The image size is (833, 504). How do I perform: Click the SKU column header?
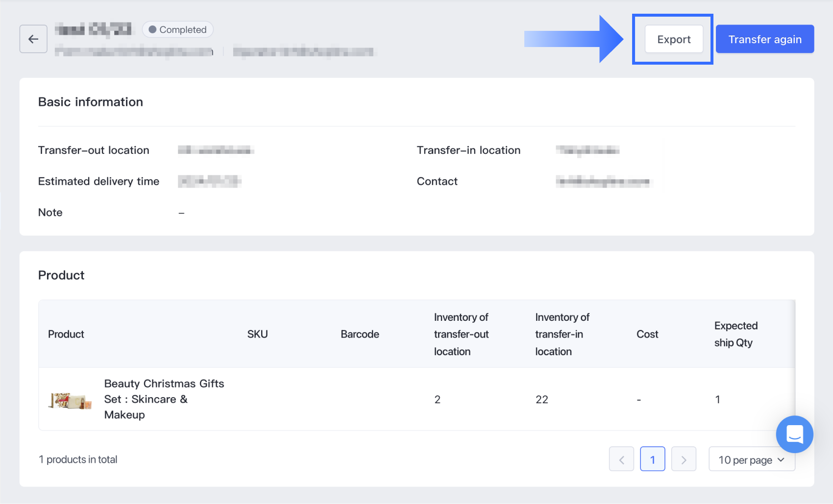tap(257, 334)
